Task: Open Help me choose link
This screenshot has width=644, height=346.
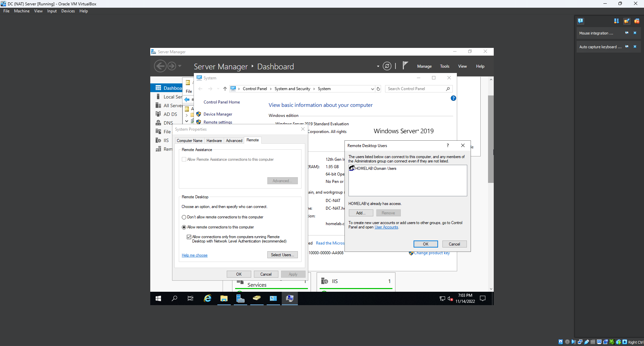Action: point(195,255)
